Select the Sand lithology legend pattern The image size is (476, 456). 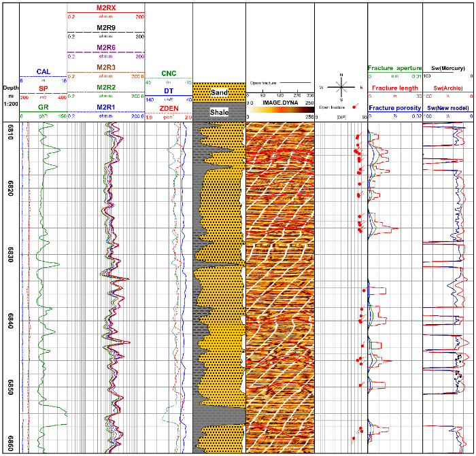tap(219, 92)
